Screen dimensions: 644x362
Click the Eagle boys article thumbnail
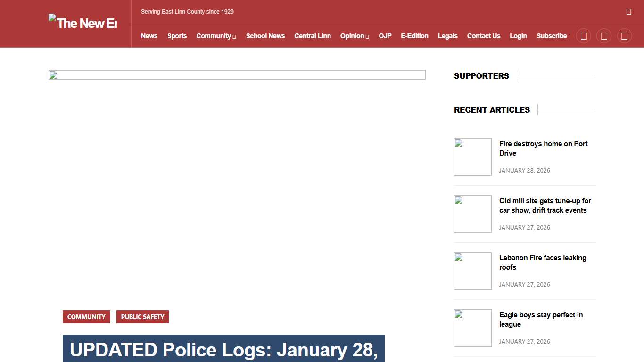[472, 328]
